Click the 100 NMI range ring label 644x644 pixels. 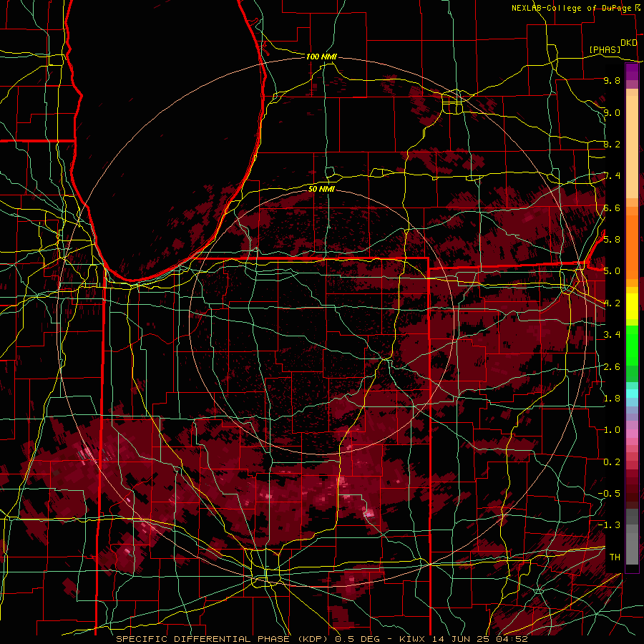(321, 57)
